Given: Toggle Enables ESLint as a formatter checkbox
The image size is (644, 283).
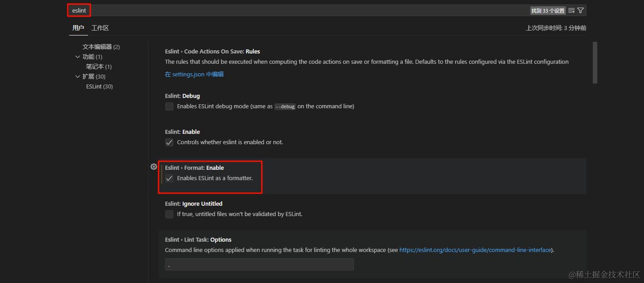Looking at the screenshot, I should pos(169,178).
